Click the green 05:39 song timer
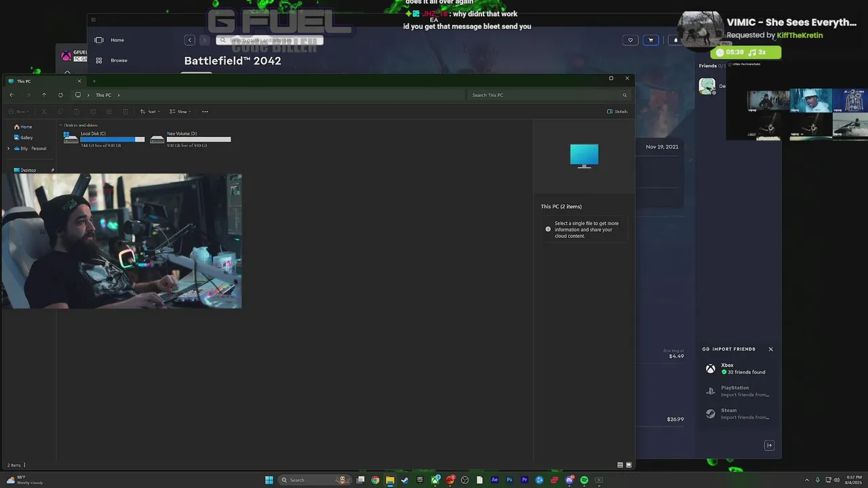This screenshot has height=488, width=868. click(745, 52)
